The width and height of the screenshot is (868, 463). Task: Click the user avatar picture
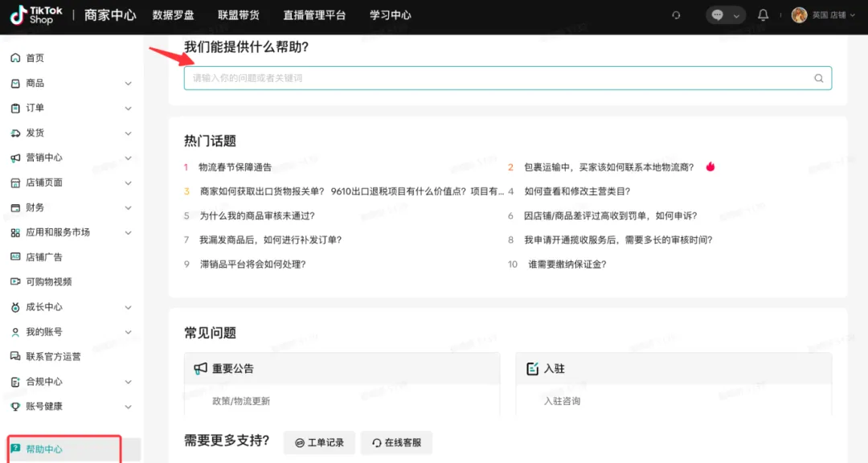pos(799,15)
